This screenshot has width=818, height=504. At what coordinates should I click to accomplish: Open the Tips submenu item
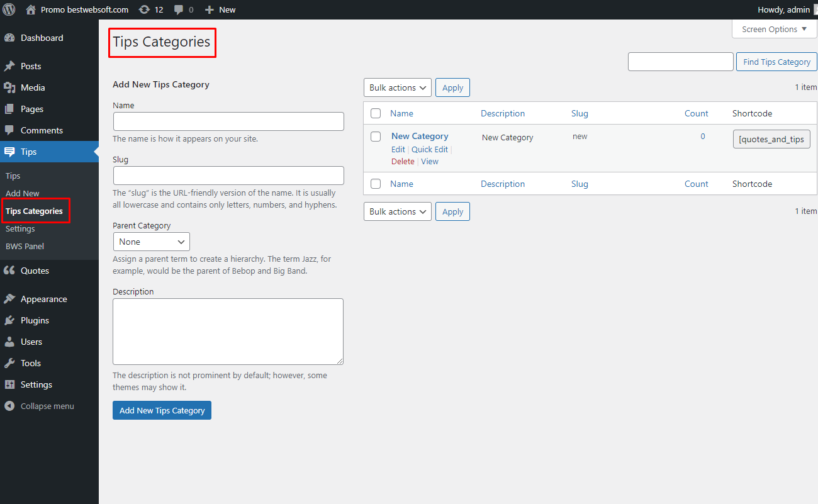coord(13,176)
